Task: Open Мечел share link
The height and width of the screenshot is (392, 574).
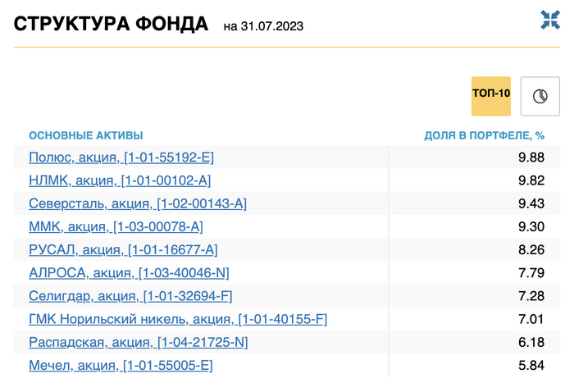Action: [x=121, y=365]
